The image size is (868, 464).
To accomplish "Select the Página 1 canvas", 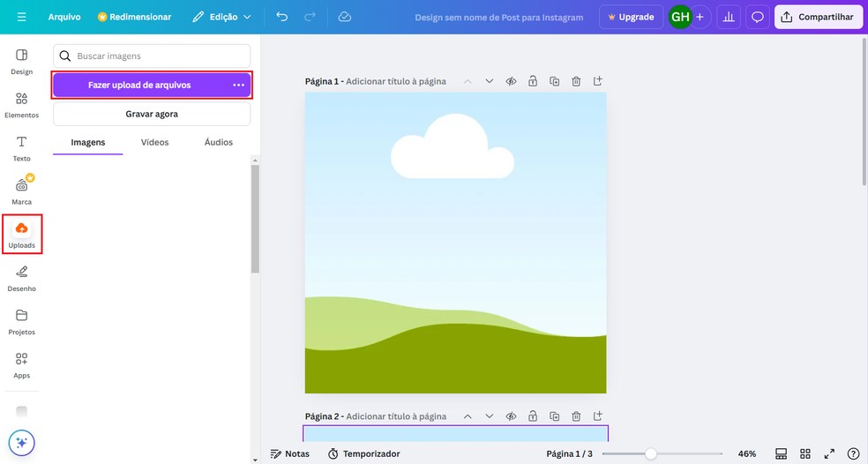I will coord(455,243).
